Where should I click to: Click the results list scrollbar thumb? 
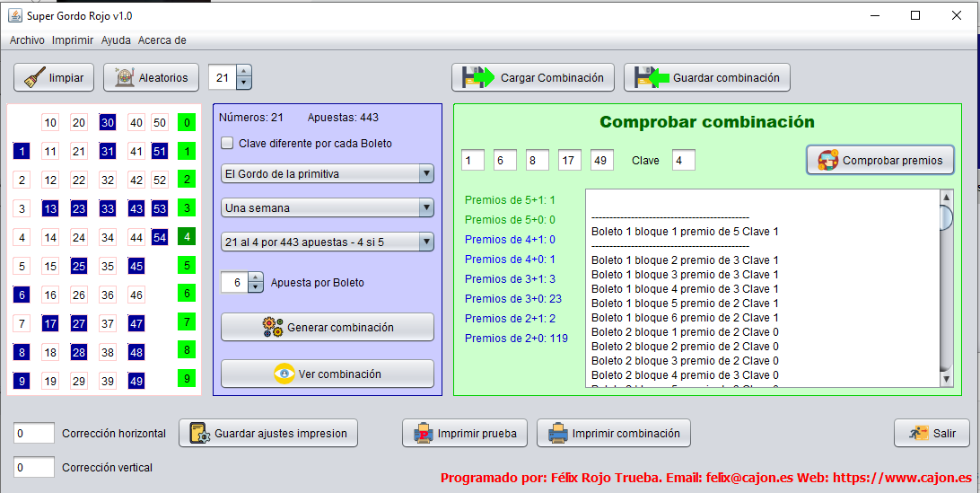tap(946, 217)
